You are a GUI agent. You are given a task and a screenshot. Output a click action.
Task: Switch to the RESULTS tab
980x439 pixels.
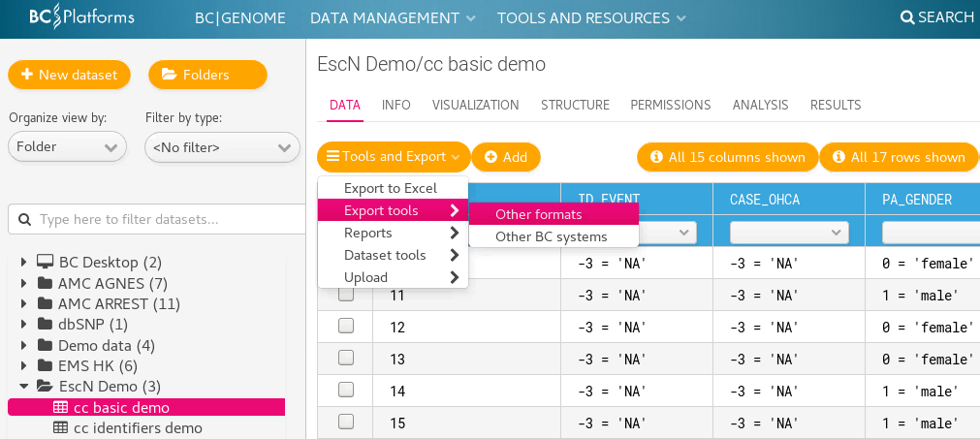tap(836, 105)
